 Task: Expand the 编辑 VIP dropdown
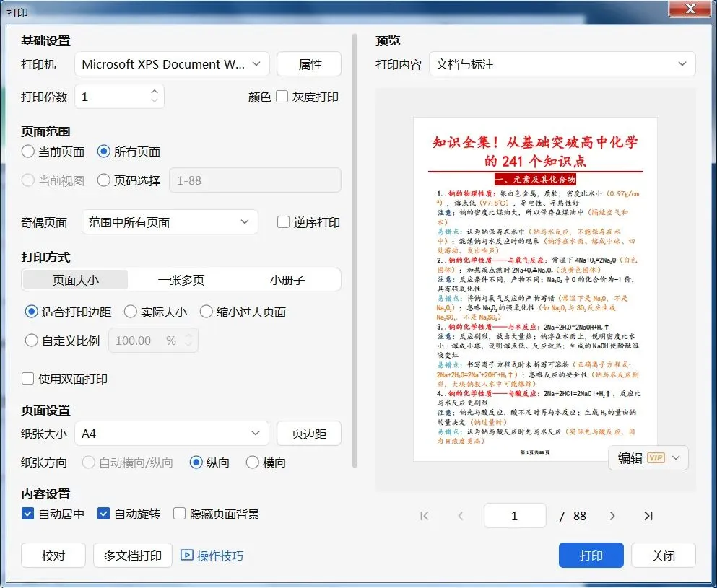click(676, 458)
